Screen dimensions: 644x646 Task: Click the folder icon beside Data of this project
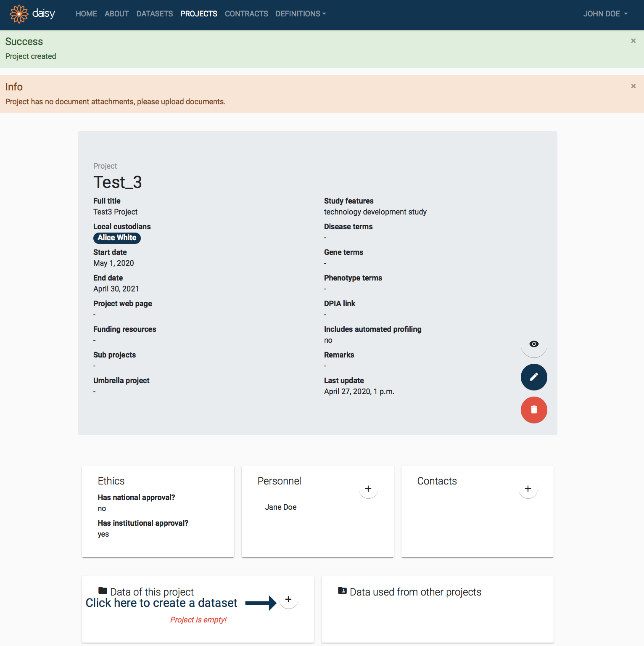click(x=103, y=590)
